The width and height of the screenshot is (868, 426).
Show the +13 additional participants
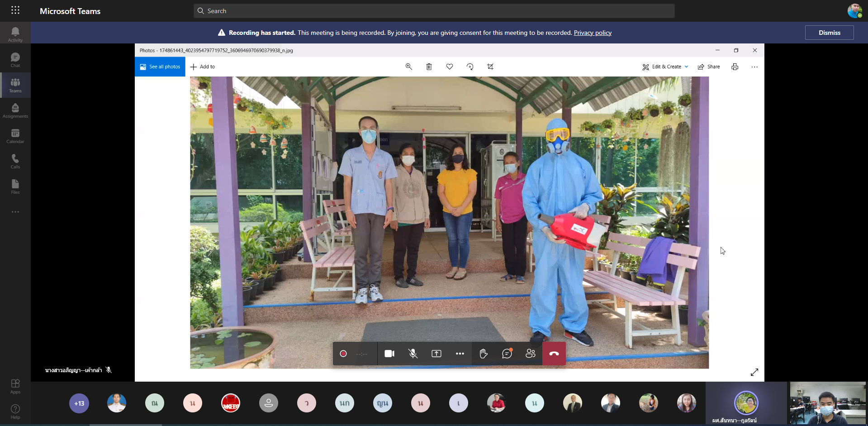pyautogui.click(x=79, y=403)
